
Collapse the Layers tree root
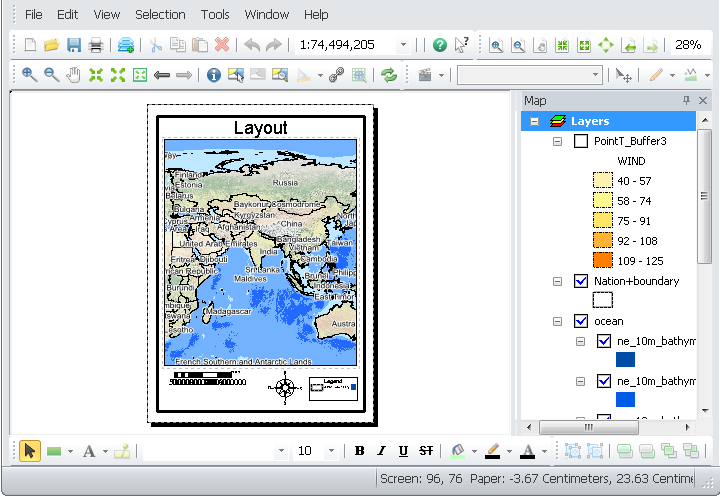tap(535, 121)
